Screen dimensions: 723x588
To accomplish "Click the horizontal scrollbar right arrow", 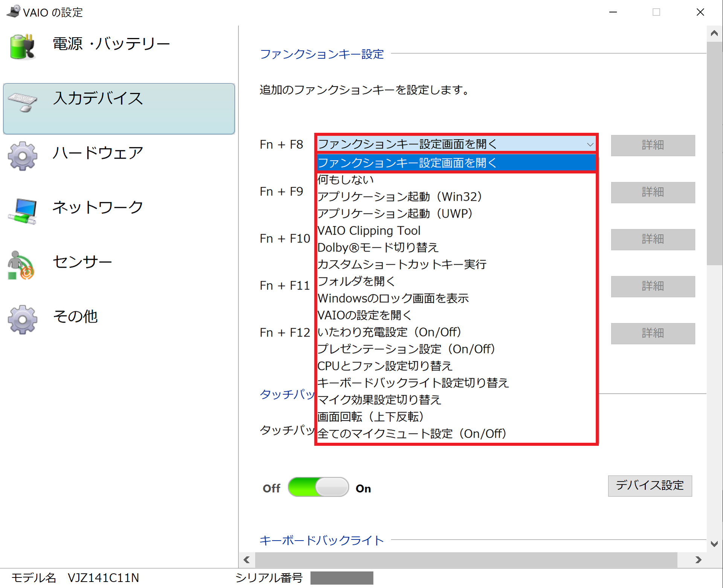I will pos(699,560).
